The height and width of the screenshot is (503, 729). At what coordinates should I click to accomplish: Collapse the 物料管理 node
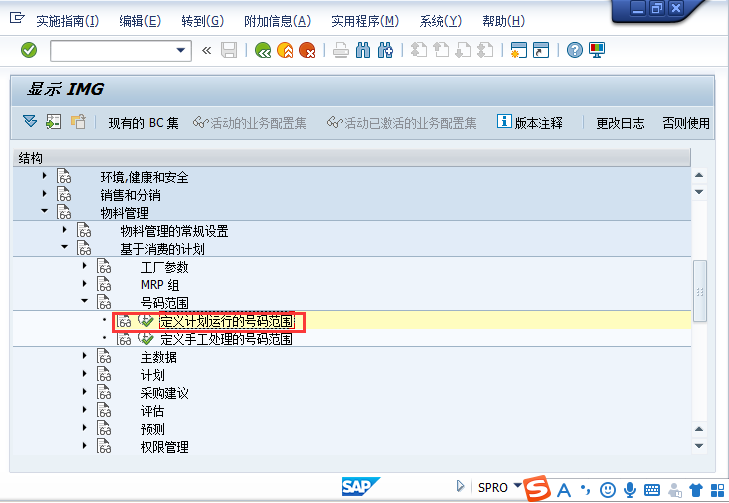[x=45, y=211]
